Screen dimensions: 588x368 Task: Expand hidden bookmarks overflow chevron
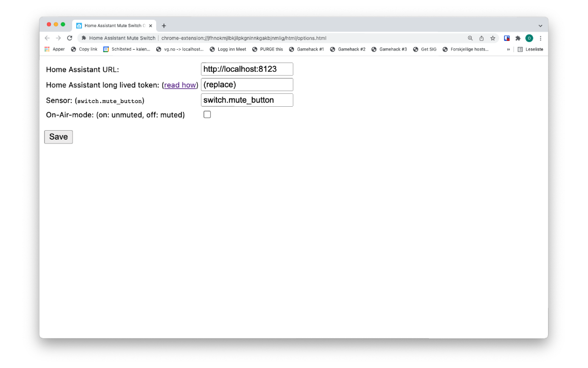508,49
